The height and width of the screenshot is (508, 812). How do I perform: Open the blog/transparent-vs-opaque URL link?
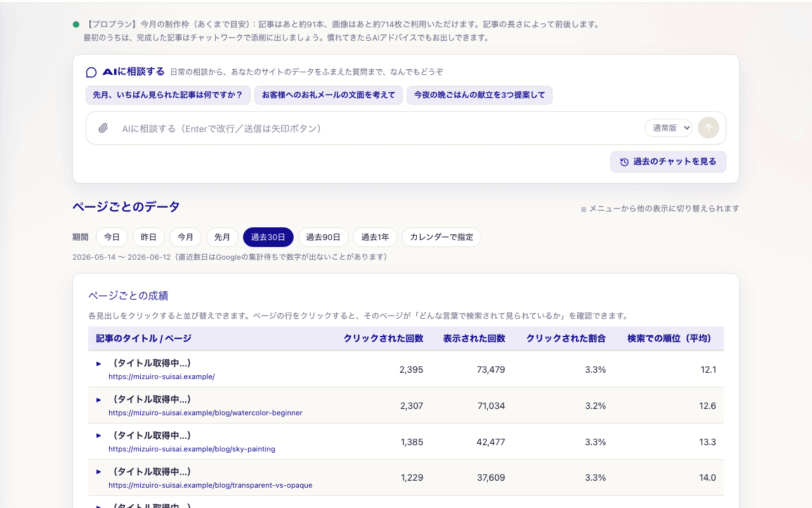tap(211, 485)
